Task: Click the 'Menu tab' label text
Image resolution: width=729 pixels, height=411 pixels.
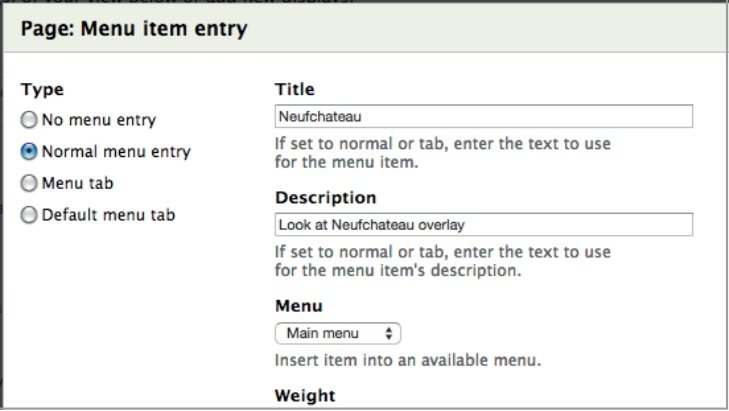Action: [78, 183]
